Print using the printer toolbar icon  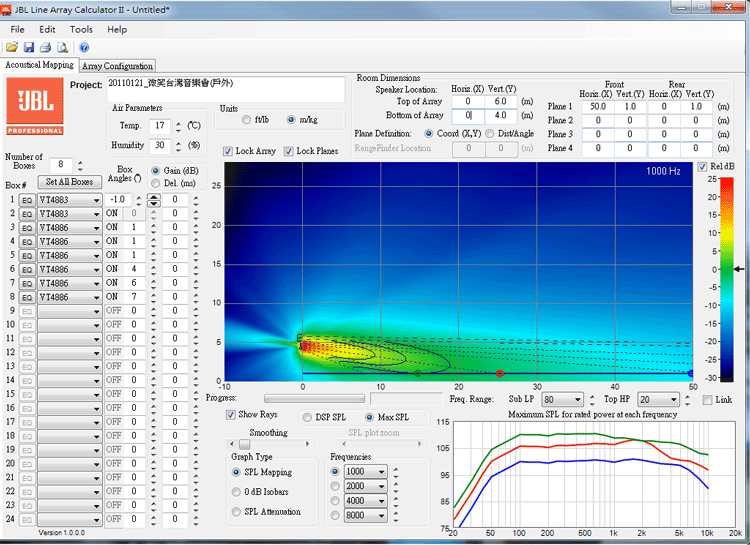pos(45,47)
